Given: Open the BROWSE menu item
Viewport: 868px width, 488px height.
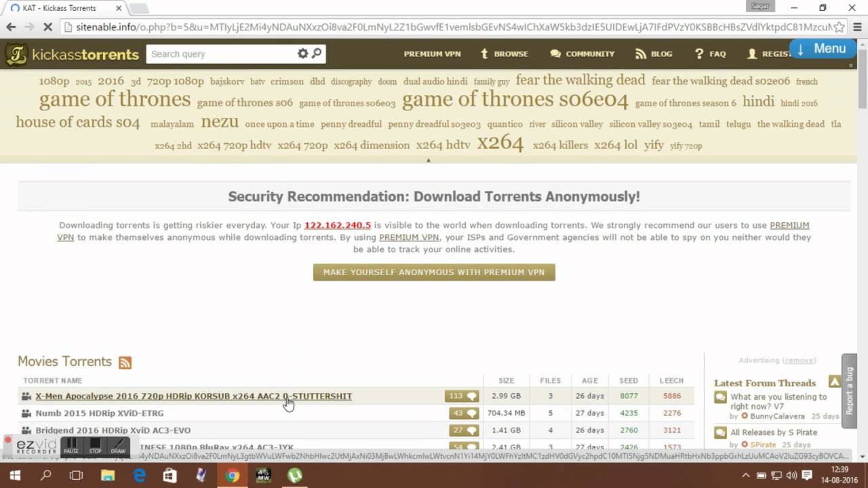Looking at the screenshot, I should (x=505, y=54).
